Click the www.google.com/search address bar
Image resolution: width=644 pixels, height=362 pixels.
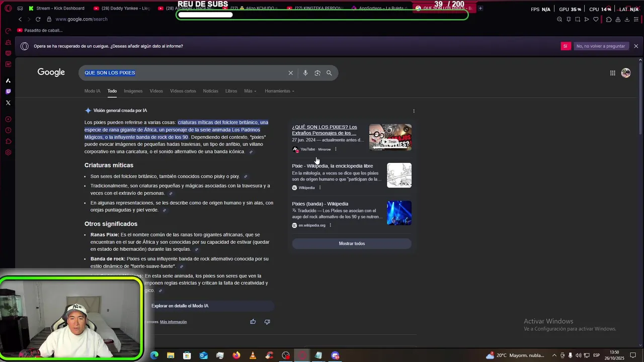click(82, 19)
